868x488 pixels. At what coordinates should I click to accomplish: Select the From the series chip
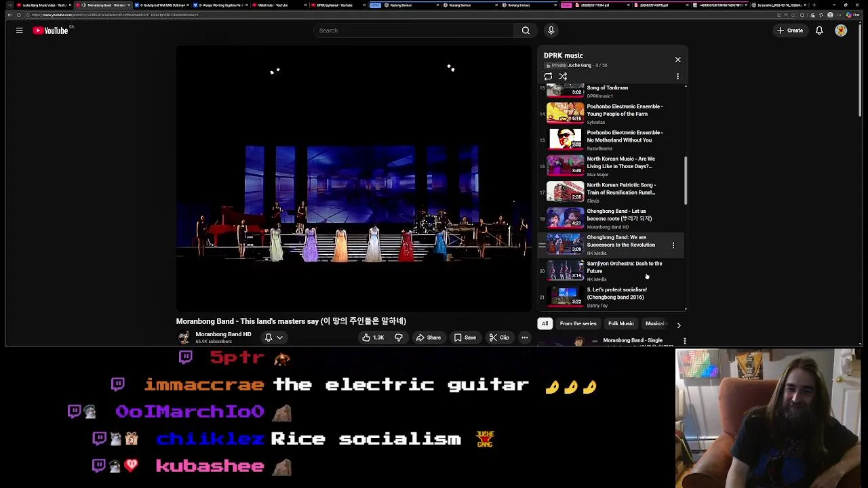click(x=578, y=324)
